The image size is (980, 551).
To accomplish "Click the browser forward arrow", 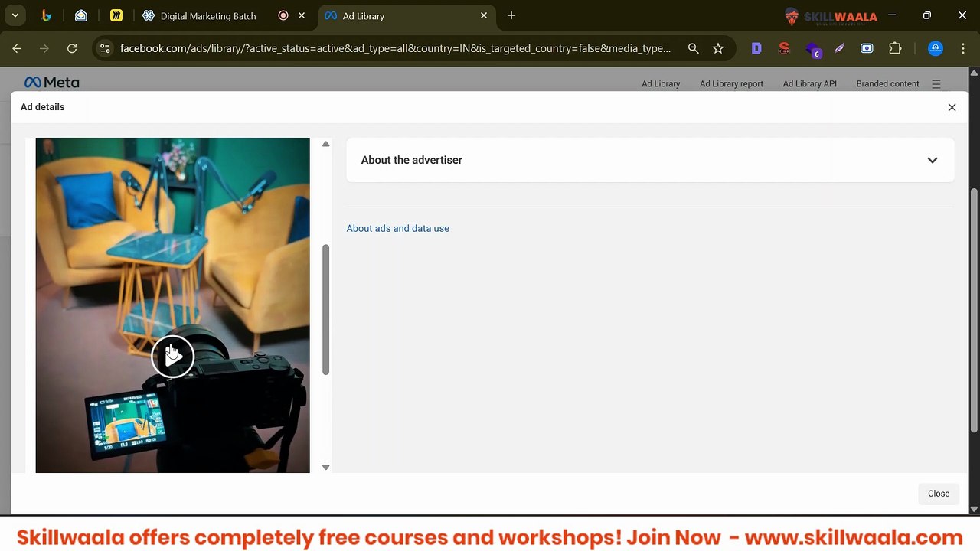I will coord(44,48).
